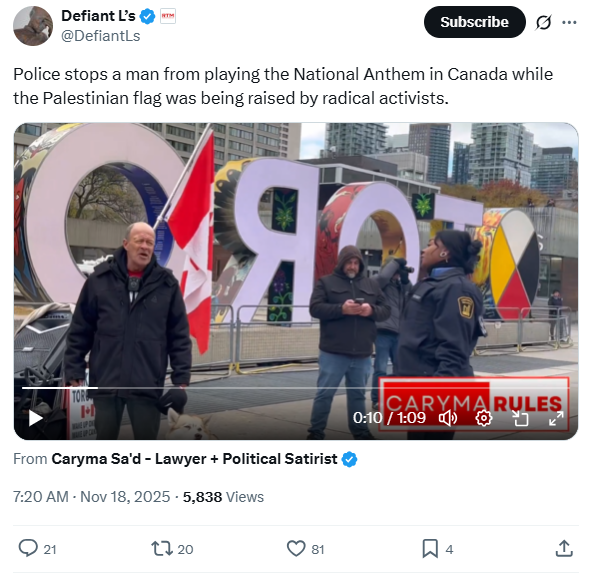Image resolution: width=591 pixels, height=574 pixels.
Task: Open the @DefiantLs handle link
Action: tap(101, 36)
